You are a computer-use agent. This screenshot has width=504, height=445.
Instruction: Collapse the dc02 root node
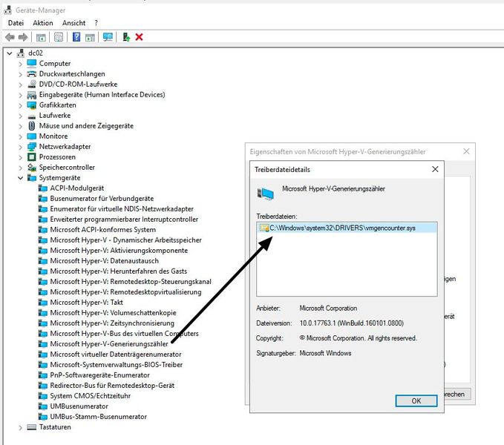click(x=10, y=53)
